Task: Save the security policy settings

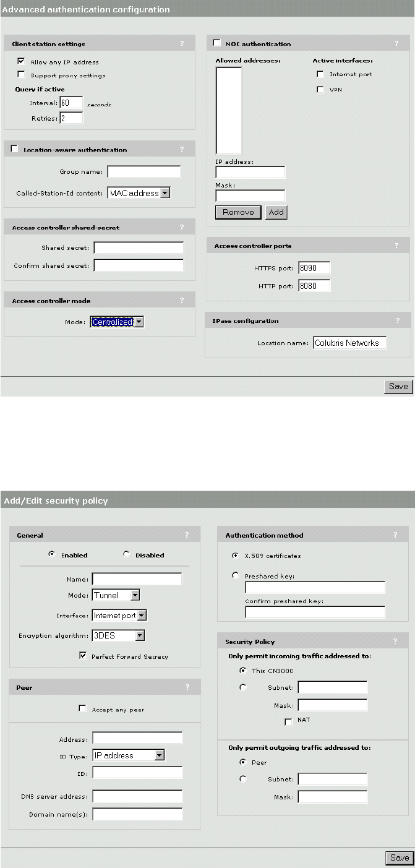Action: [399, 857]
